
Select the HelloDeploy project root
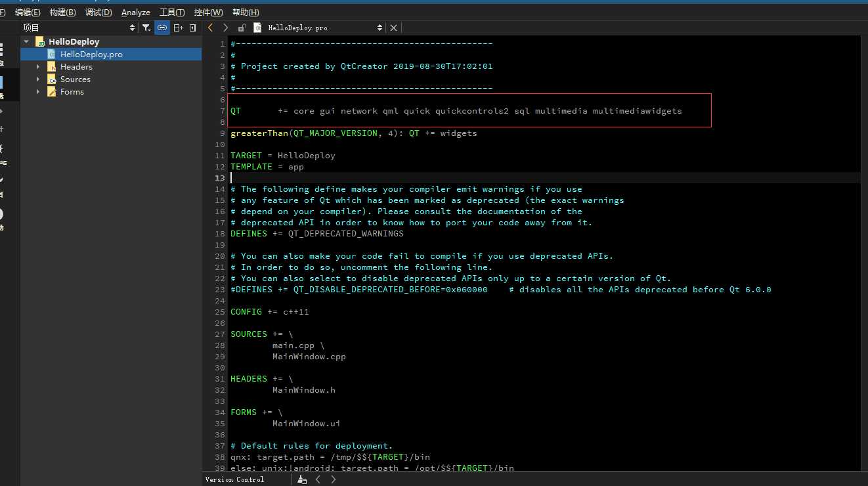coord(74,41)
